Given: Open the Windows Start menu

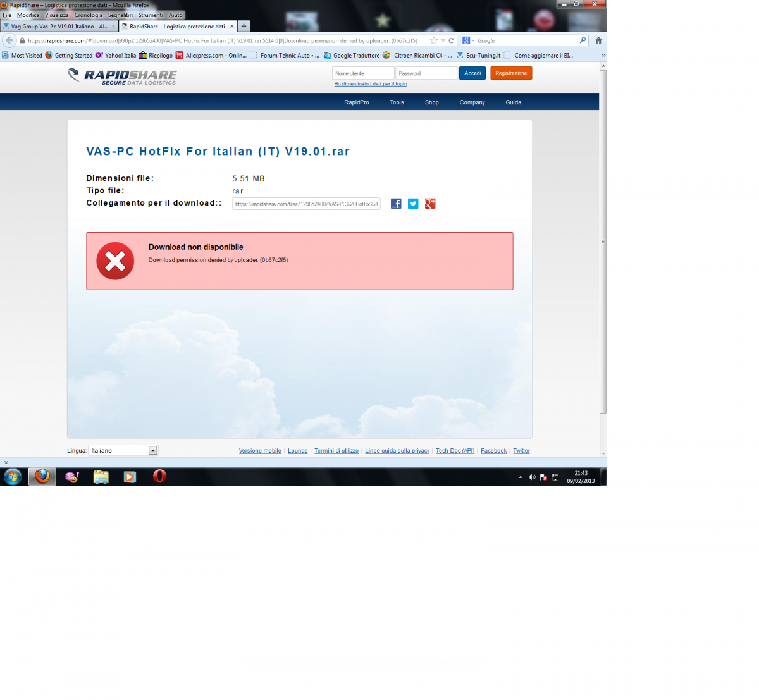Looking at the screenshot, I should (x=13, y=476).
